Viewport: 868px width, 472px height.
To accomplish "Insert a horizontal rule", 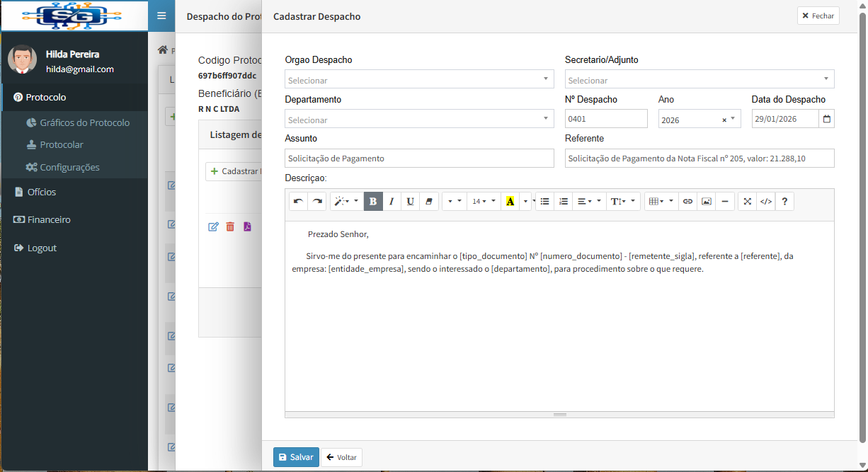I will tap(724, 201).
